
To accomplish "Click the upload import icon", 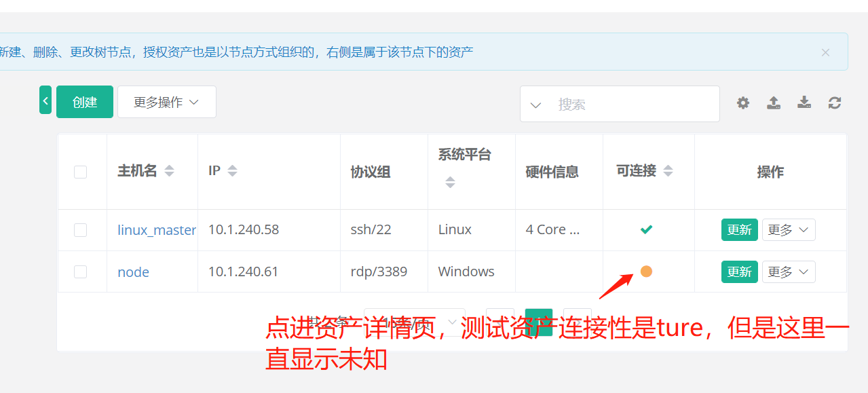I will [x=774, y=103].
